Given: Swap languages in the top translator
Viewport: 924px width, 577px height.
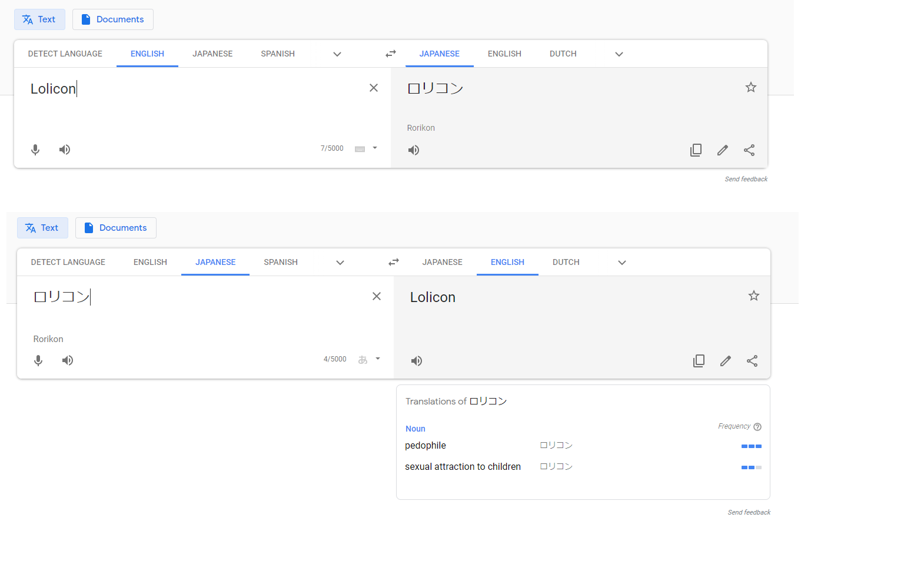Looking at the screenshot, I should (391, 54).
